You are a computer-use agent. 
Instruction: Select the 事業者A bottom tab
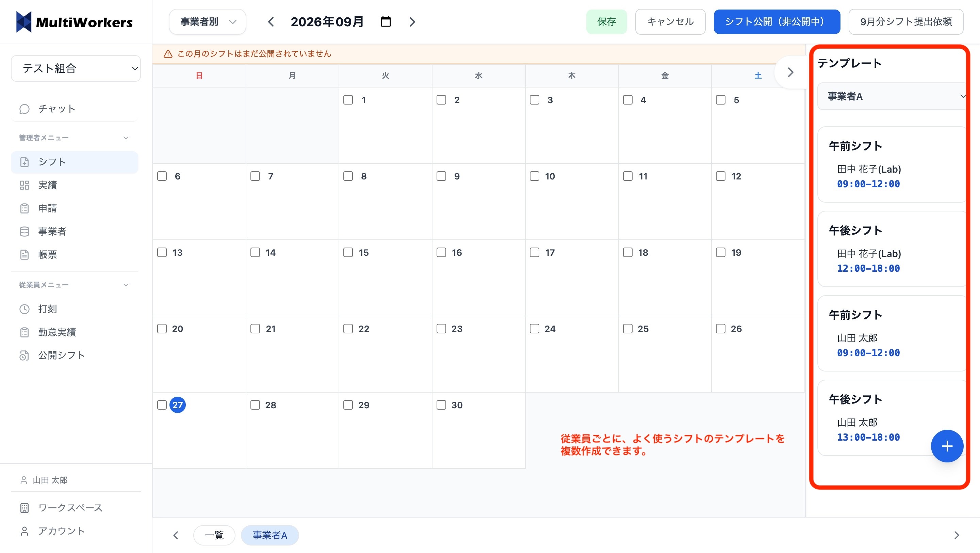(x=270, y=535)
